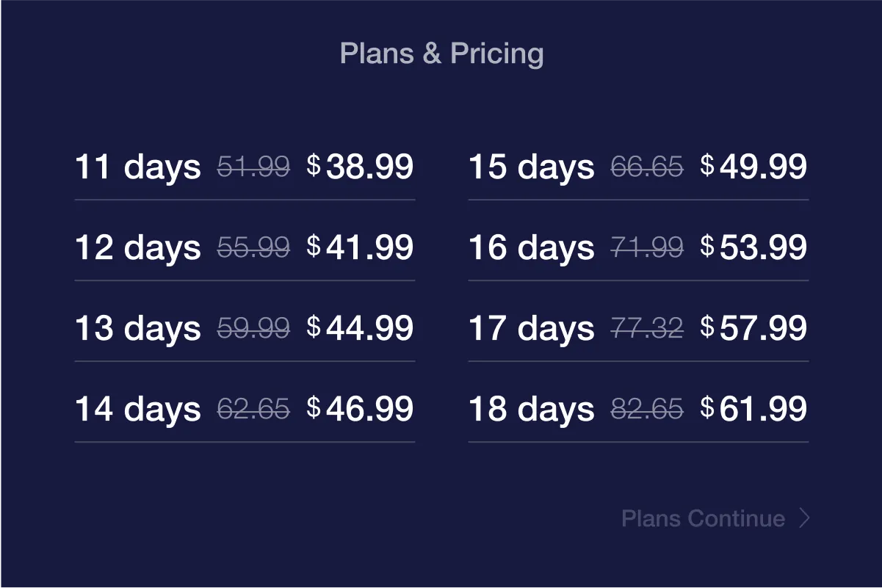
Task: Click the $61.99 price
Action: (x=753, y=409)
